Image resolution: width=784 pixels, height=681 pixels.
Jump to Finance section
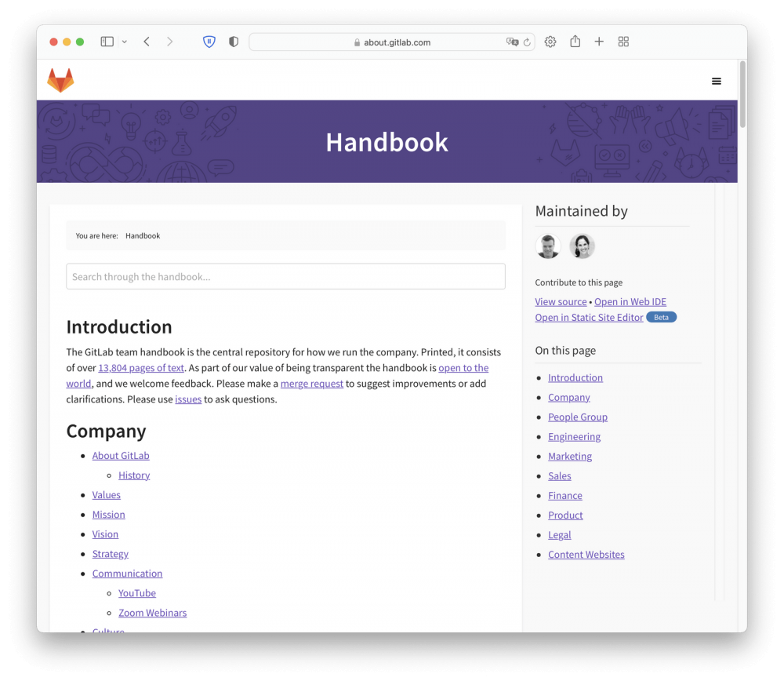point(565,495)
